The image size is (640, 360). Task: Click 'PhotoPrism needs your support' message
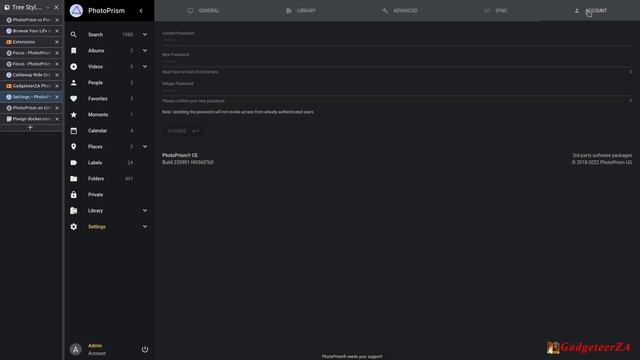[x=352, y=356]
